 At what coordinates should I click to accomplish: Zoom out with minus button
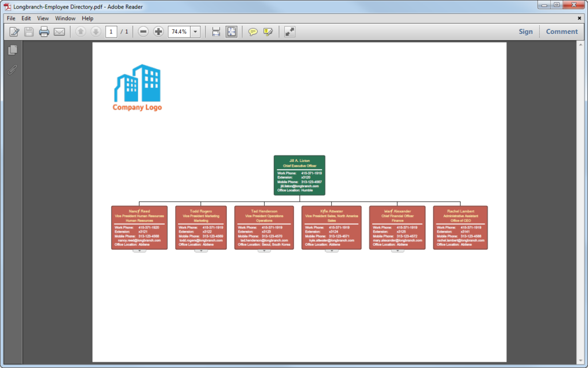(143, 32)
